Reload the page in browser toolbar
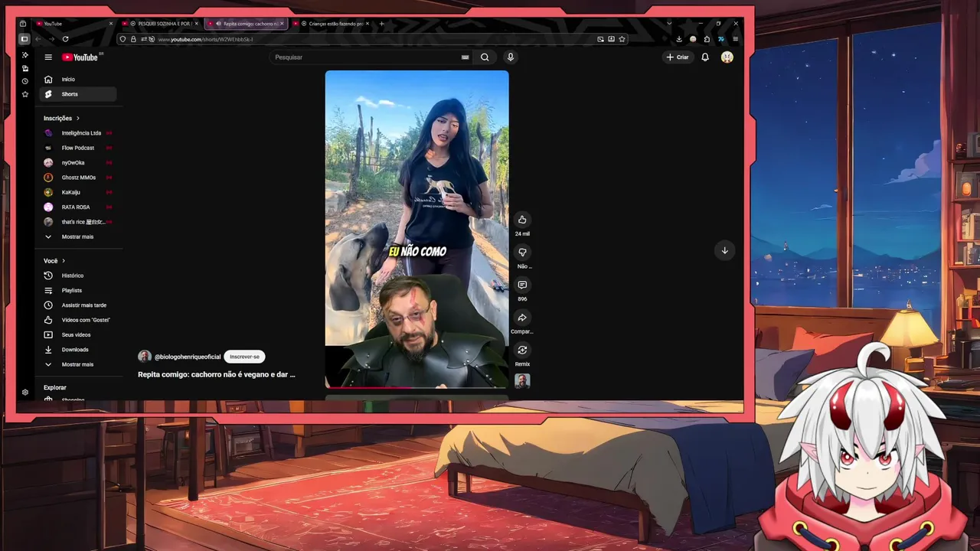This screenshot has width=980, height=551. pos(65,39)
